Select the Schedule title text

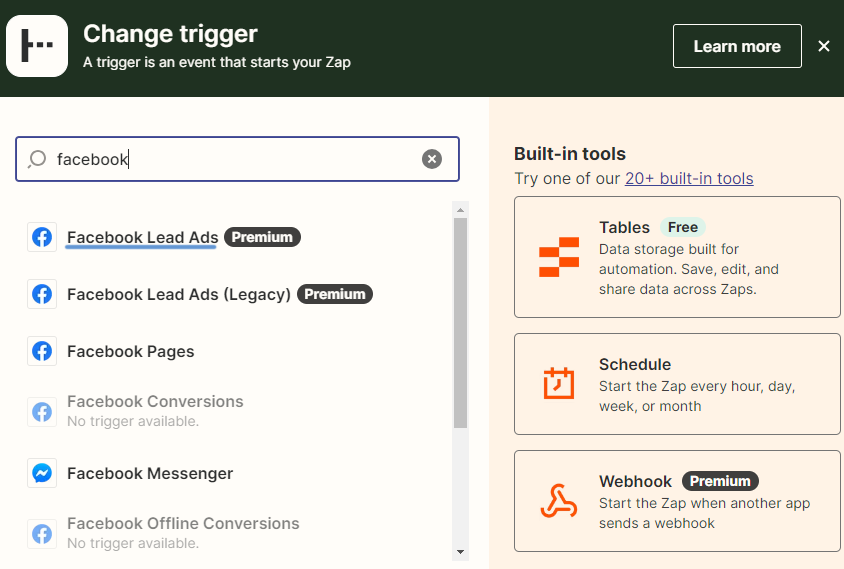(x=635, y=364)
